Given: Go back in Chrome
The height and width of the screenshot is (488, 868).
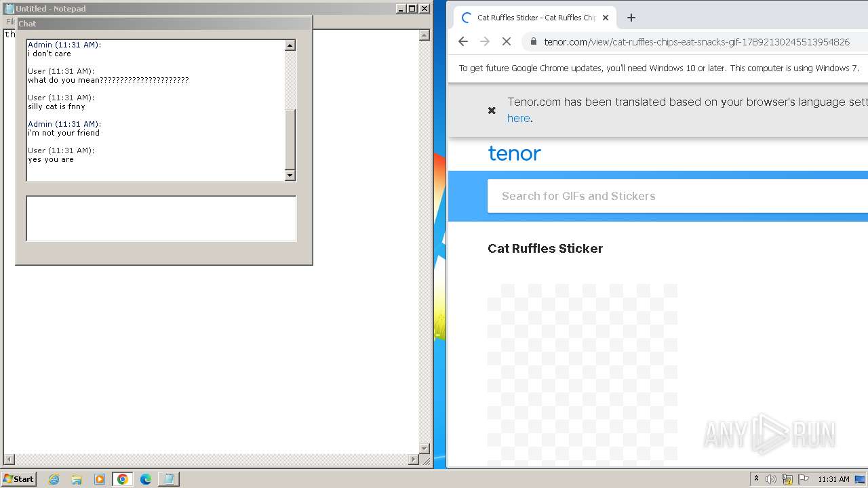Looking at the screenshot, I should pos(463,41).
